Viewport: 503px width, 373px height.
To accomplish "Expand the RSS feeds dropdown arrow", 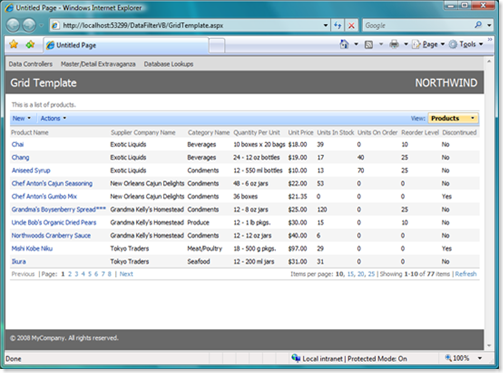I will [381, 44].
